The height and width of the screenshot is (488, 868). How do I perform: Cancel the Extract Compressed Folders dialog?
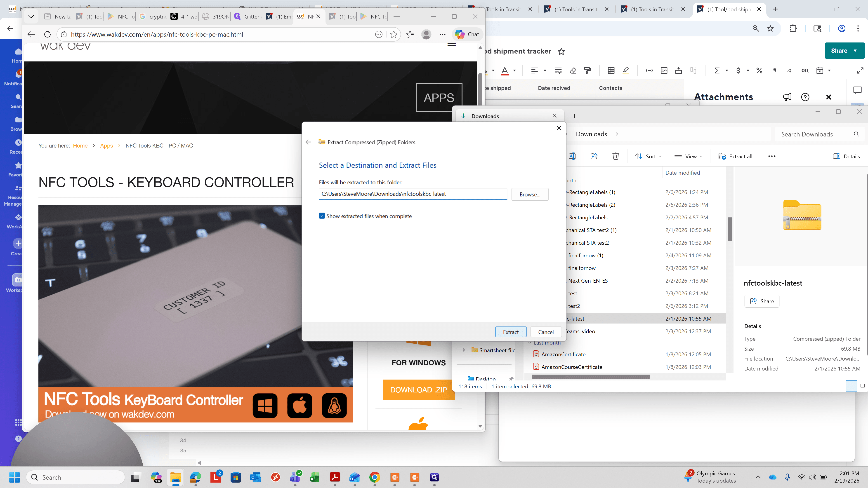tap(545, 332)
